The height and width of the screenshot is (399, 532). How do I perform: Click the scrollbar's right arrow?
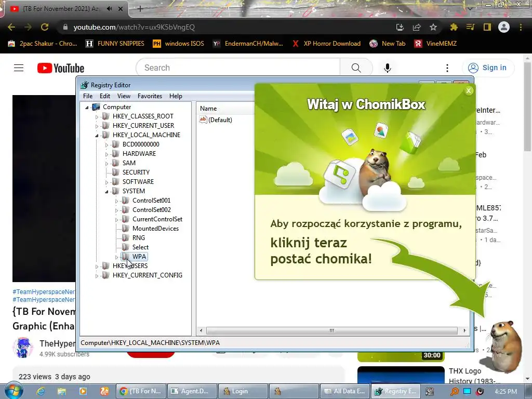pos(464,330)
